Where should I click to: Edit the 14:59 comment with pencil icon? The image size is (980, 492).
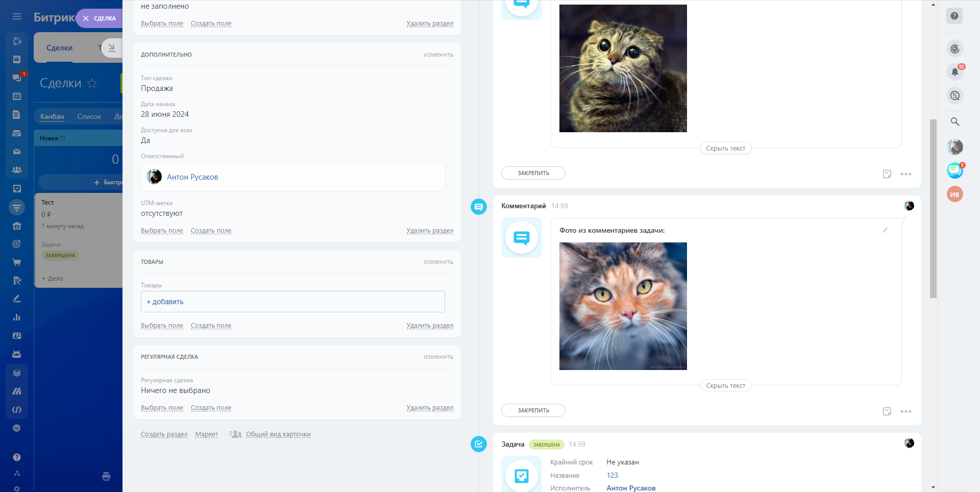click(x=885, y=230)
